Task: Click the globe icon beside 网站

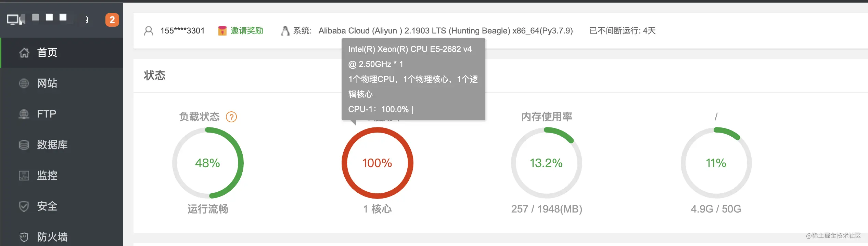Action: point(24,83)
